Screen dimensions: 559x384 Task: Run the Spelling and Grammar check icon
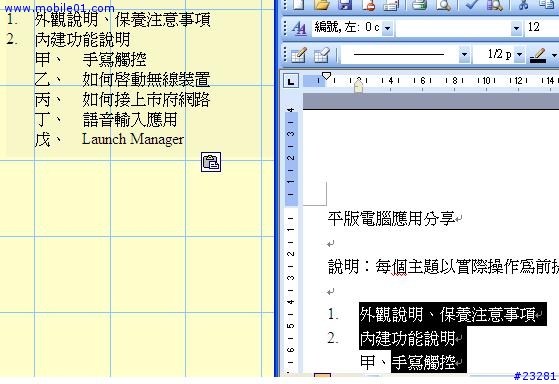point(472,4)
